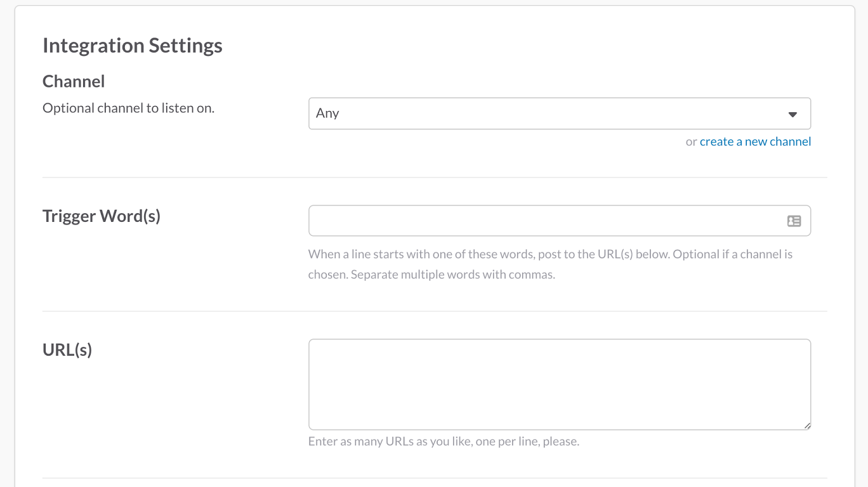Focus the URL(s) text area
This screenshot has height=487, width=868.
tap(559, 384)
